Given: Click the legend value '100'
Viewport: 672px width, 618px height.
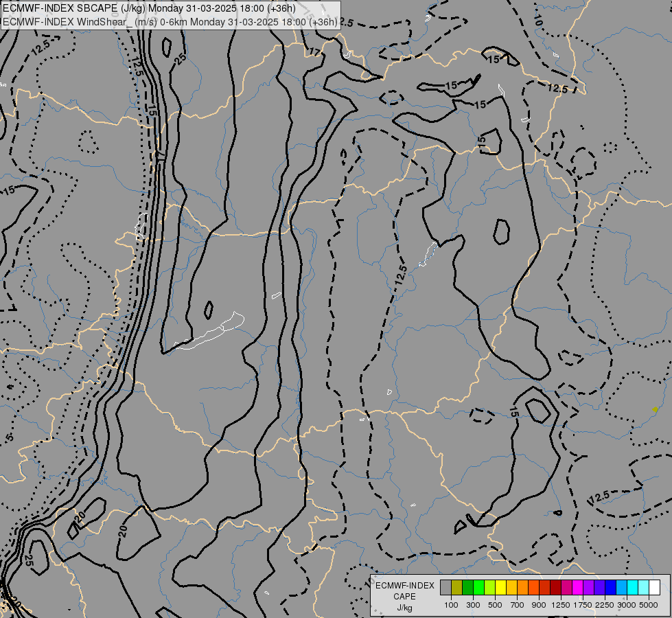Looking at the screenshot, I should click(451, 605).
